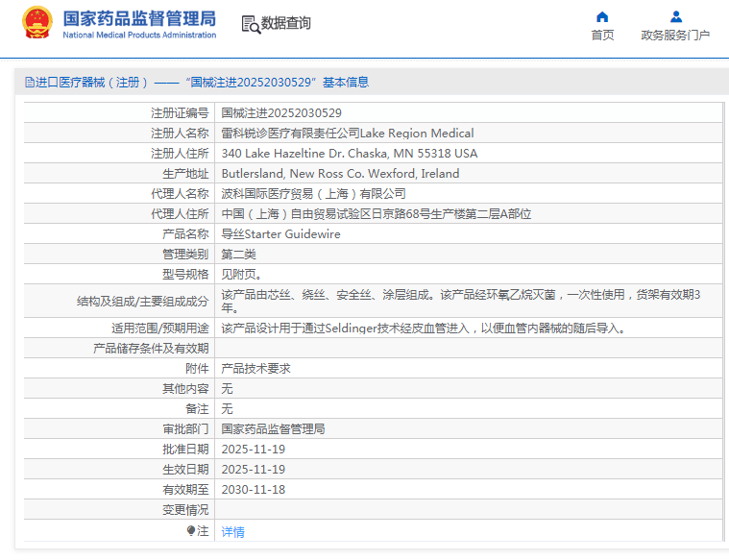
Task: Click the bullet icon beside 注
Action: [191, 530]
